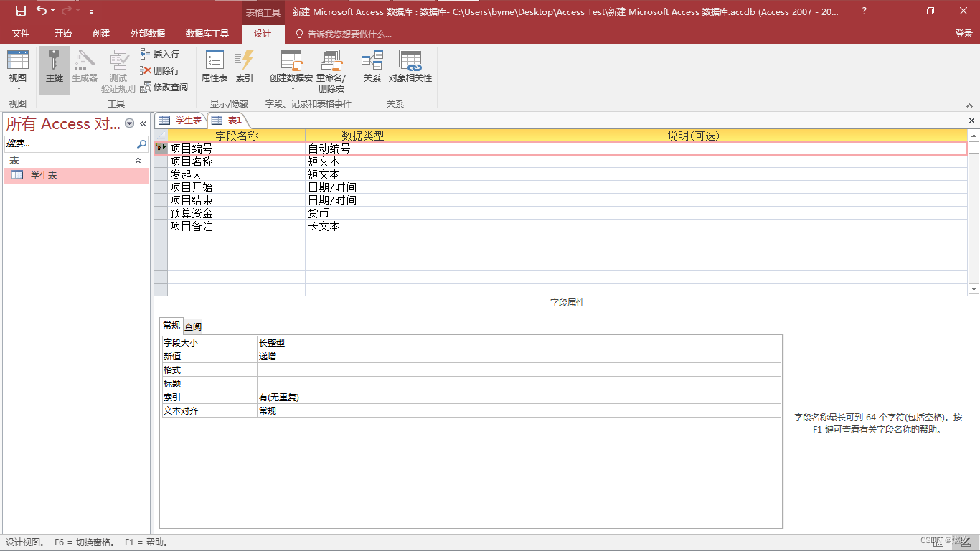Click the 项目备注 field name cell
Screen dimensions: 980x551
click(x=236, y=226)
